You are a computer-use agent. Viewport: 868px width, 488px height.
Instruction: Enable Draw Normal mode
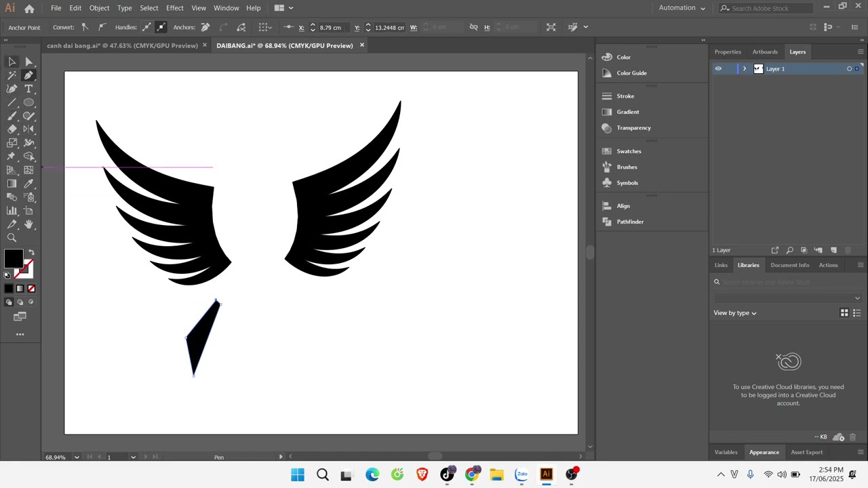click(9, 302)
